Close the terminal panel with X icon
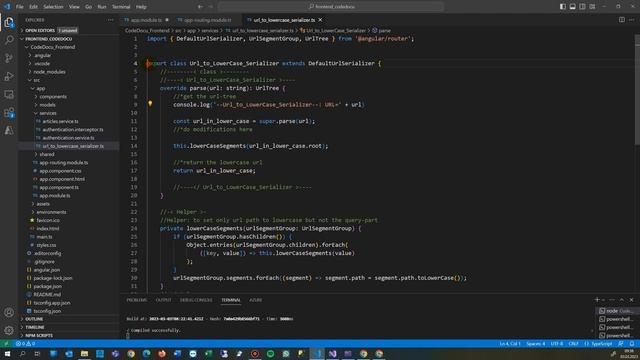640x360 pixels. (631, 300)
